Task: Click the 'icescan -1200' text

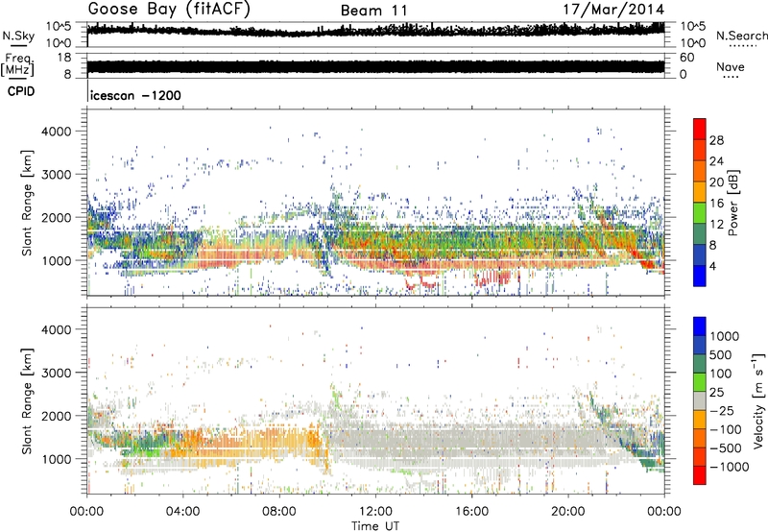Action: 135,95
